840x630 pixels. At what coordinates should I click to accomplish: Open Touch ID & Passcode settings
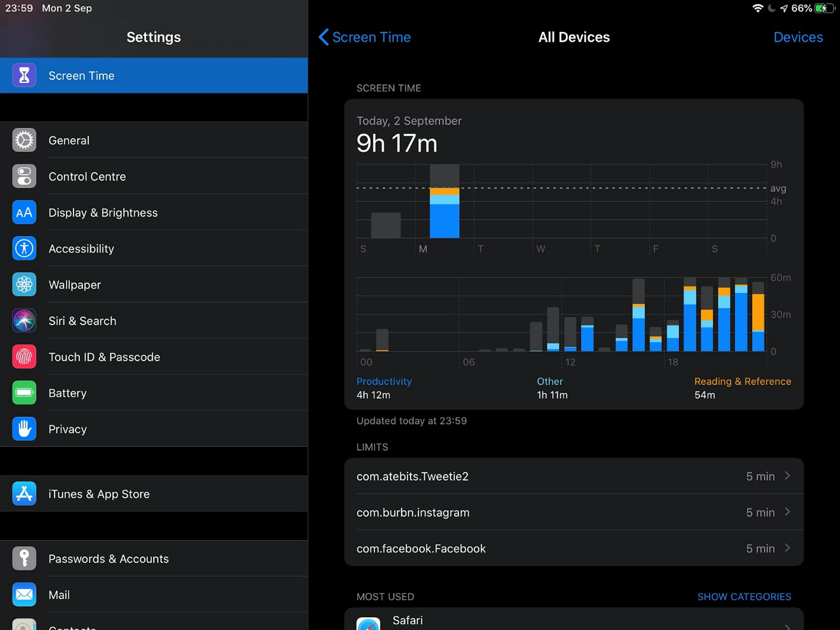pos(154,357)
